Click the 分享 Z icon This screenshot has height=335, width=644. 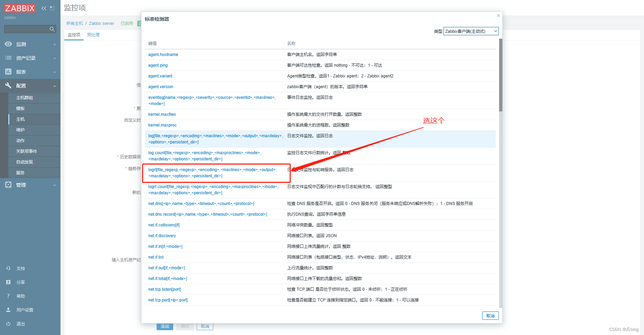(8, 282)
